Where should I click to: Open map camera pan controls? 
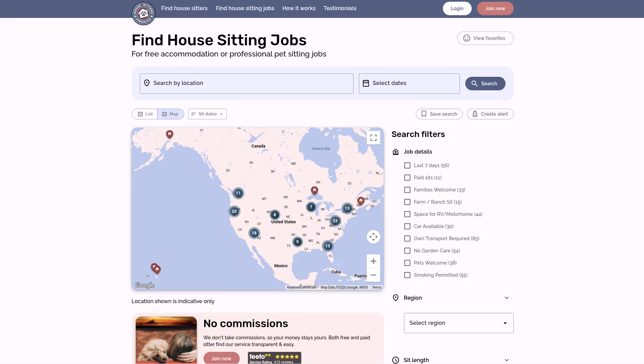pos(373,237)
